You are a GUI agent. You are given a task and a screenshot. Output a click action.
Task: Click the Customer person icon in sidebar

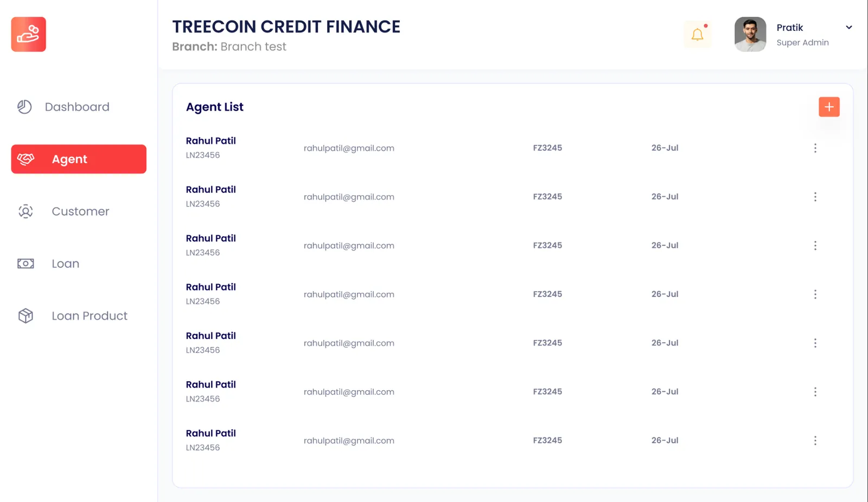click(25, 211)
